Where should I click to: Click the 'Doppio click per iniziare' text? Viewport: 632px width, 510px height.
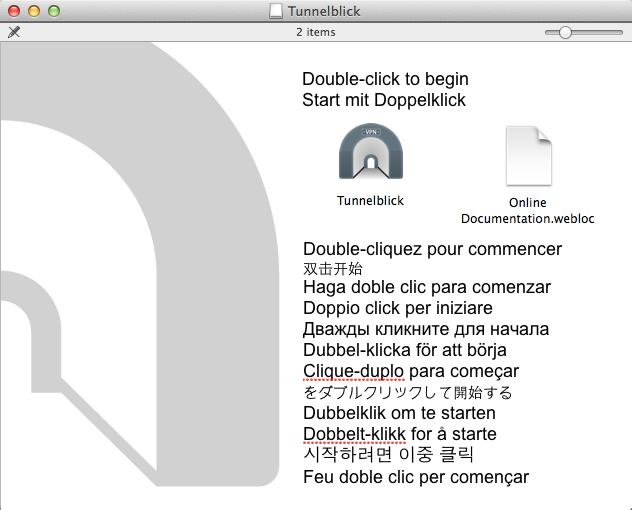[x=398, y=308]
